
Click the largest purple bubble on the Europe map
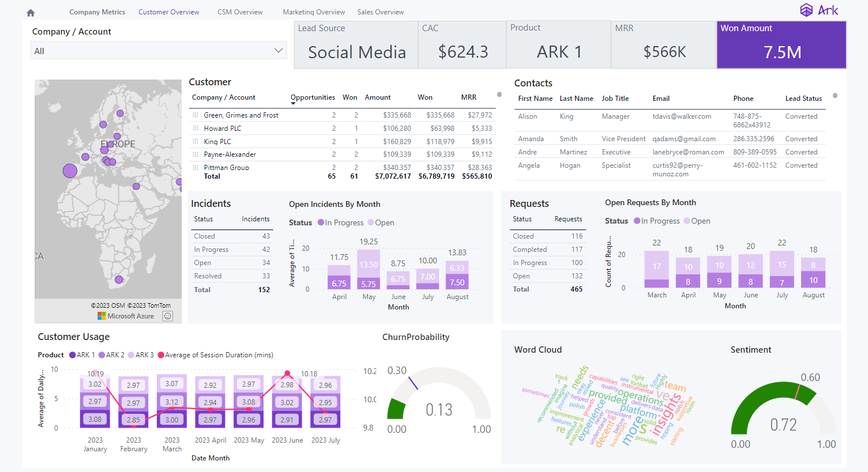(x=70, y=171)
